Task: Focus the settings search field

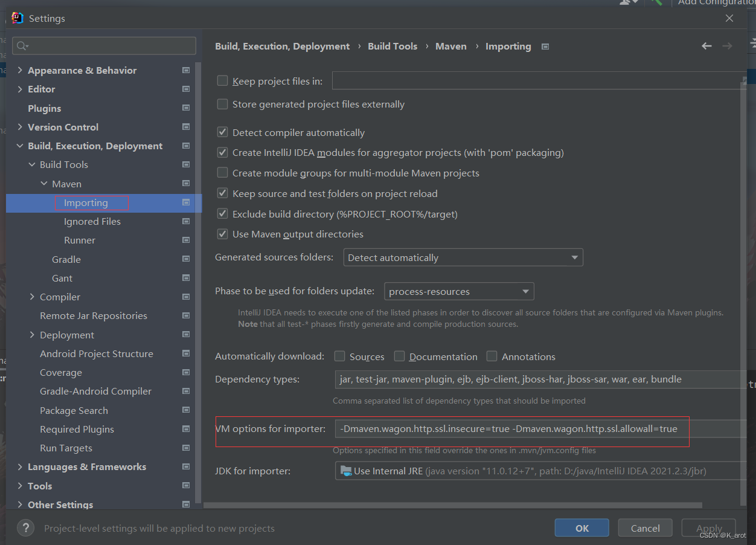Action: pos(104,46)
